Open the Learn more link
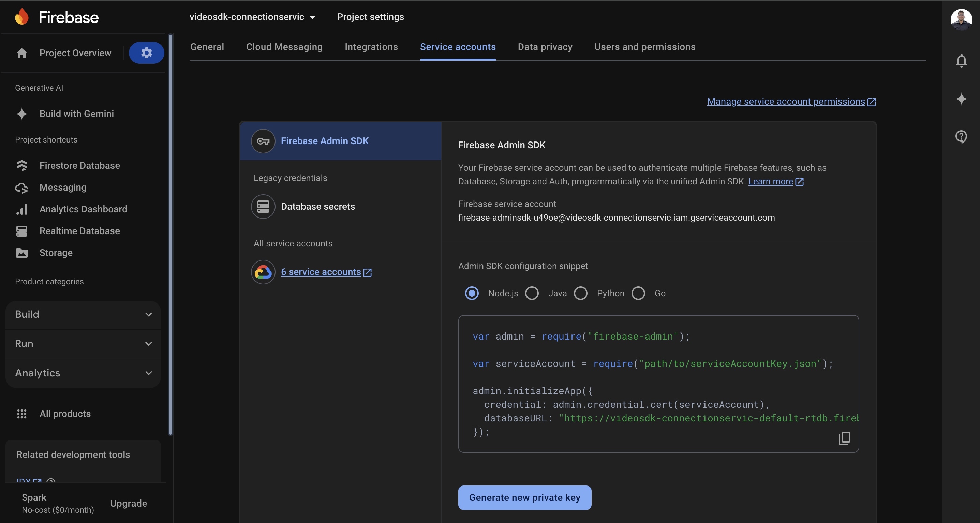This screenshot has width=980, height=523. 770,181
